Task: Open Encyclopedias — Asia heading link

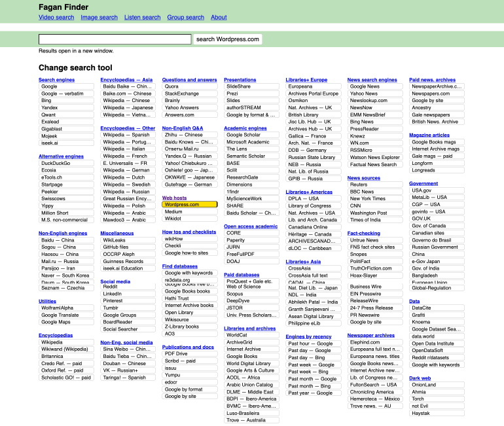Action: pos(126,80)
